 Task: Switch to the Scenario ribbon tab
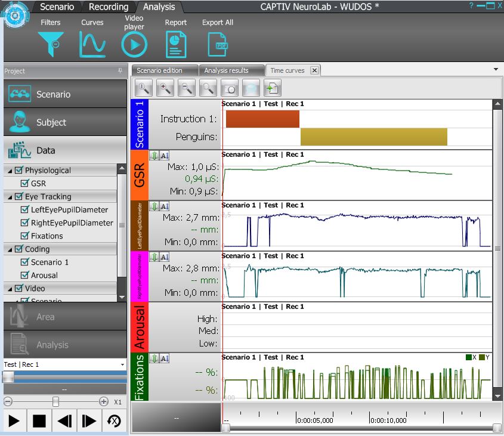coord(57,7)
